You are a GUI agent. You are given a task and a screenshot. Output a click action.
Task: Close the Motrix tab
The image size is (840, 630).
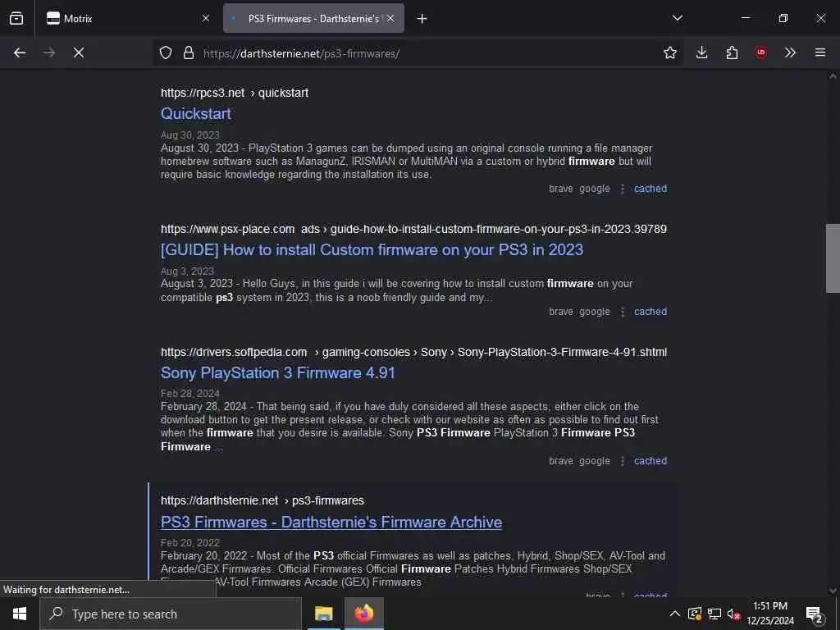206,18
